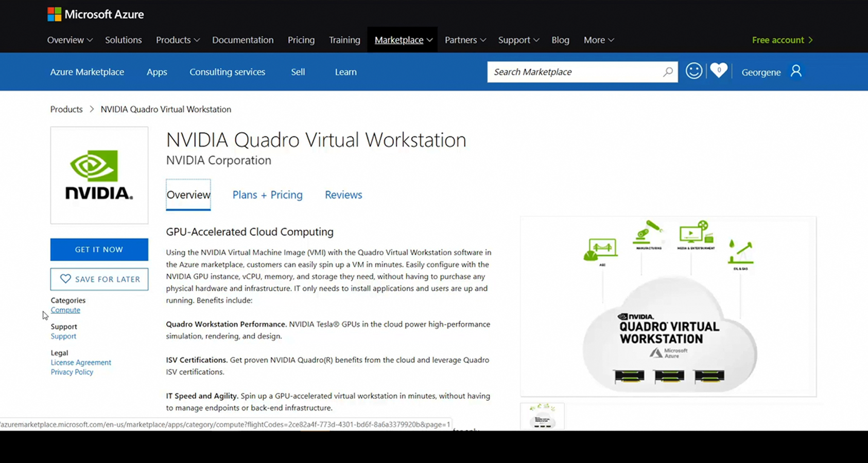Open the Compute category link
Image resolution: width=868 pixels, height=463 pixels.
[65, 310]
